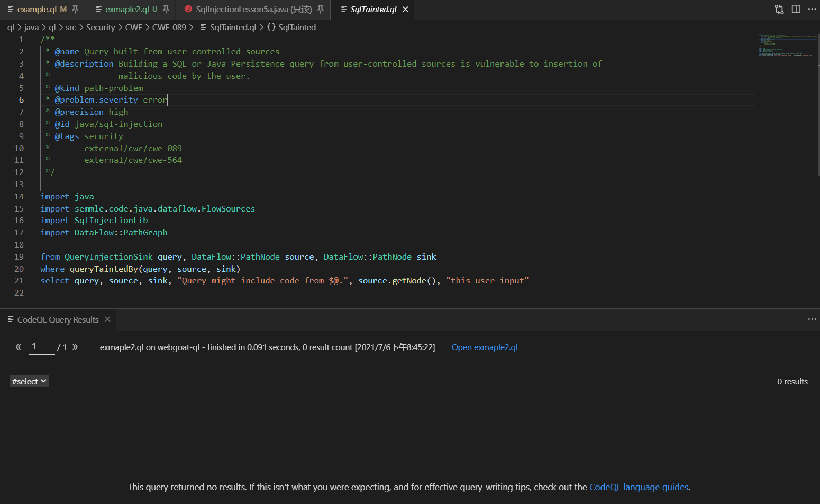This screenshot has width=820, height=504.
Task: Split the editor to the right
Action: click(796, 10)
